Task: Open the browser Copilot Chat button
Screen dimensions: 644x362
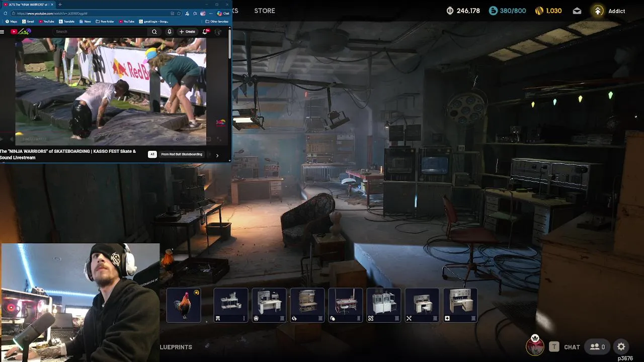Action: pos(223,14)
